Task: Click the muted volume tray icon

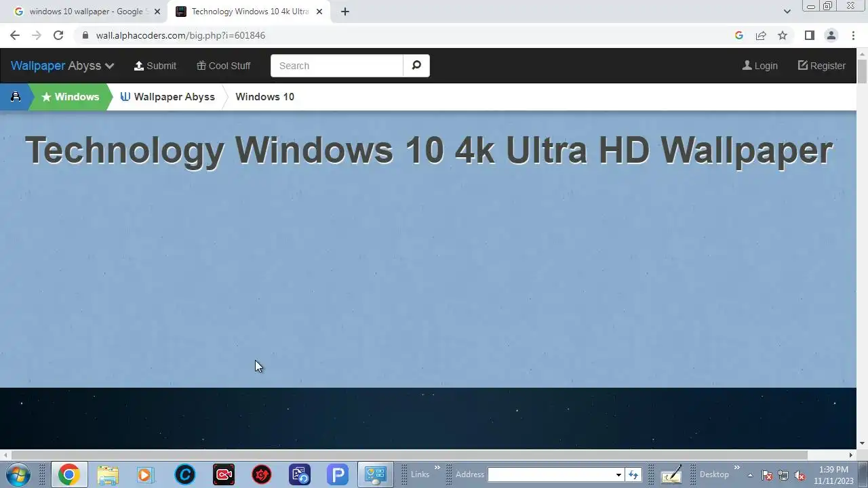Action: [x=800, y=475]
